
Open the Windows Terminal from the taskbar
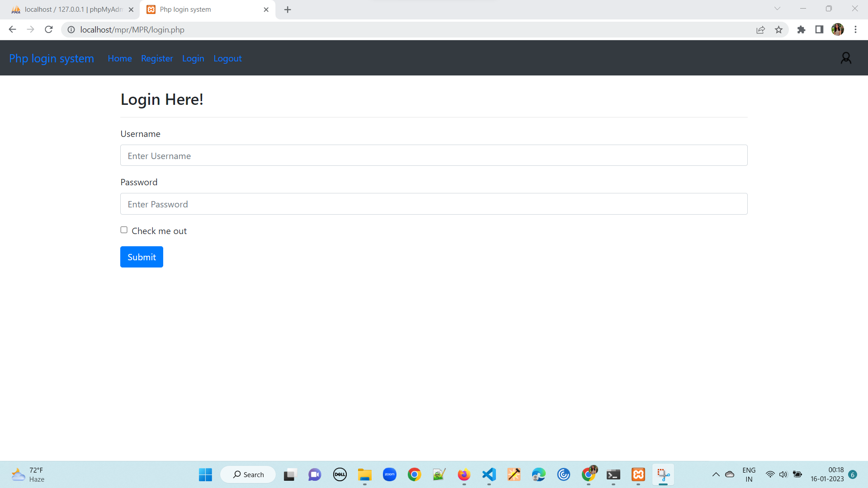coord(613,474)
